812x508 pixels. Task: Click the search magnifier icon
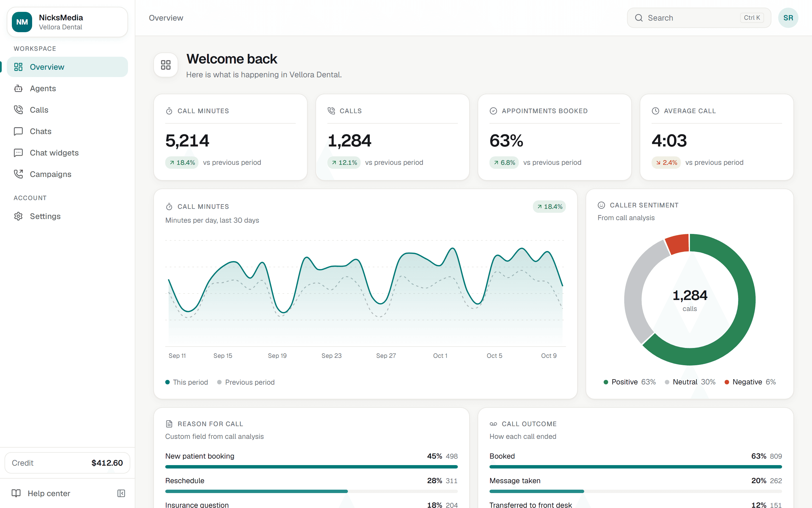pyautogui.click(x=639, y=18)
